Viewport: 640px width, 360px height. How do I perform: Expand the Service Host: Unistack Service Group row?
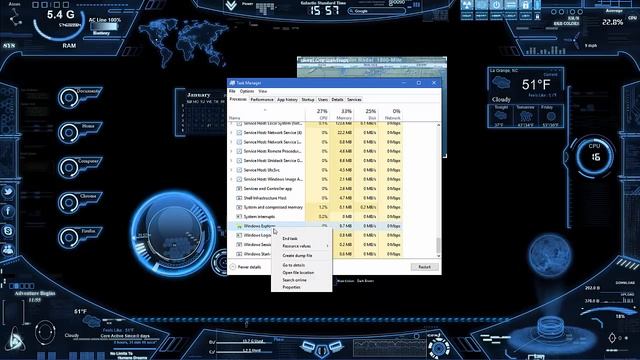pyautogui.click(x=231, y=161)
